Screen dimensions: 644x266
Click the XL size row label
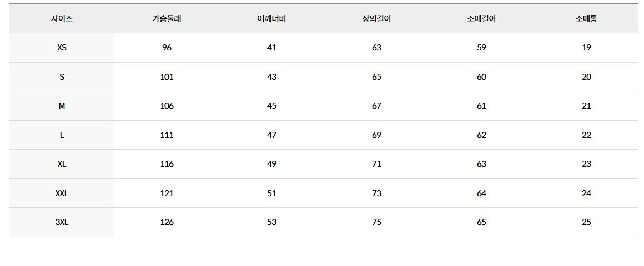tap(62, 164)
